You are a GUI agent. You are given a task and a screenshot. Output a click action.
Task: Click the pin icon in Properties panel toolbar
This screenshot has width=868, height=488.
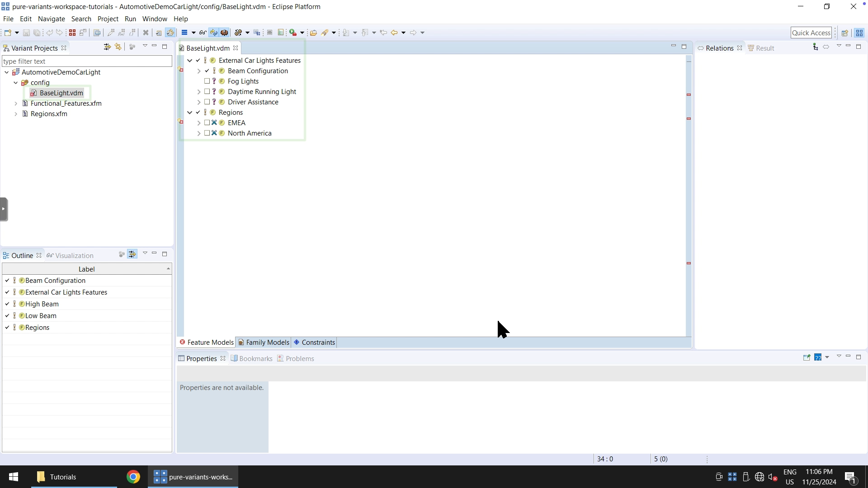(807, 357)
